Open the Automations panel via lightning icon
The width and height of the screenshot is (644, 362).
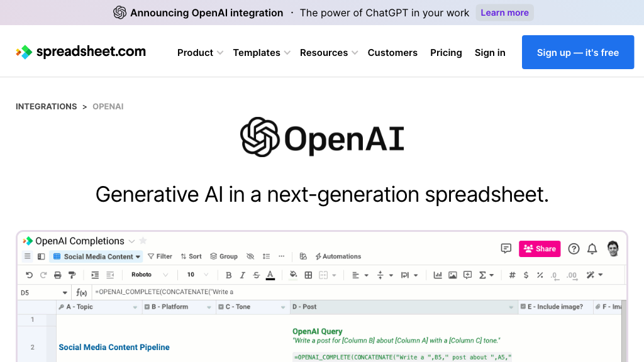click(x=338, y=256)
